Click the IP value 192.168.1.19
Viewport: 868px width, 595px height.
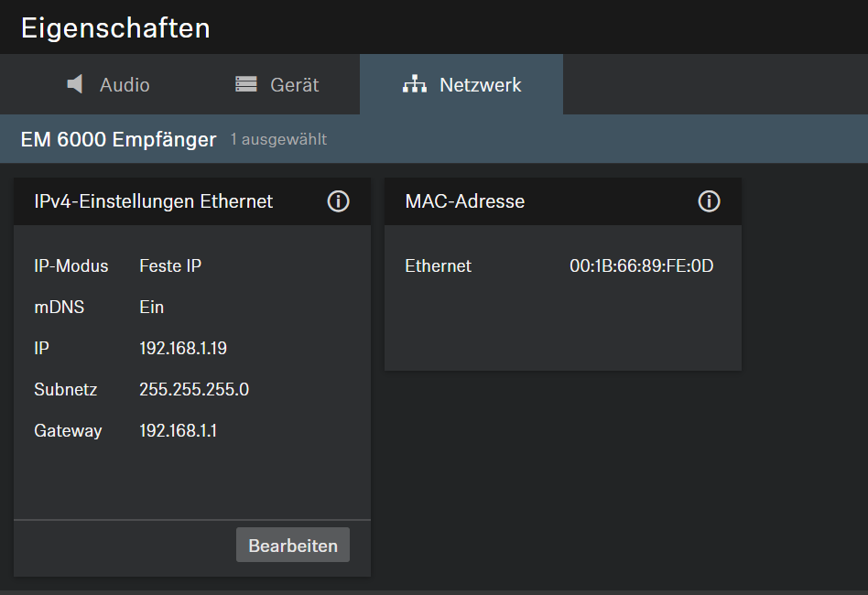click(x=183, y=349)
